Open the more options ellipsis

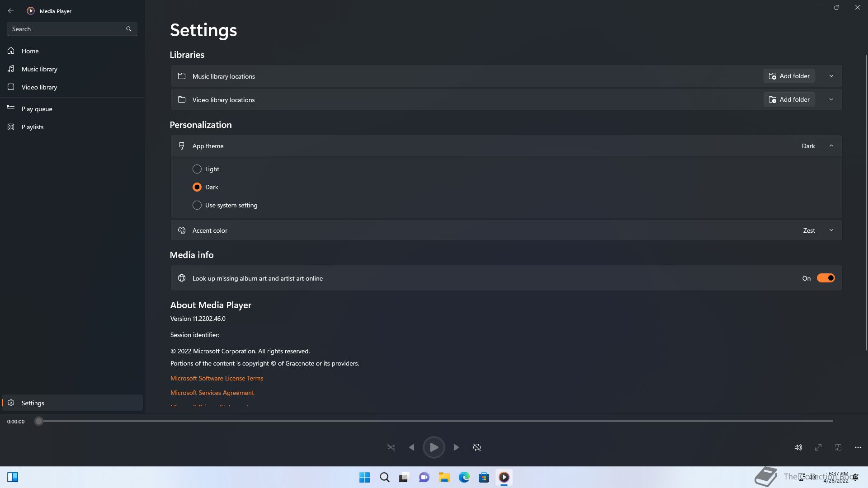858,447
